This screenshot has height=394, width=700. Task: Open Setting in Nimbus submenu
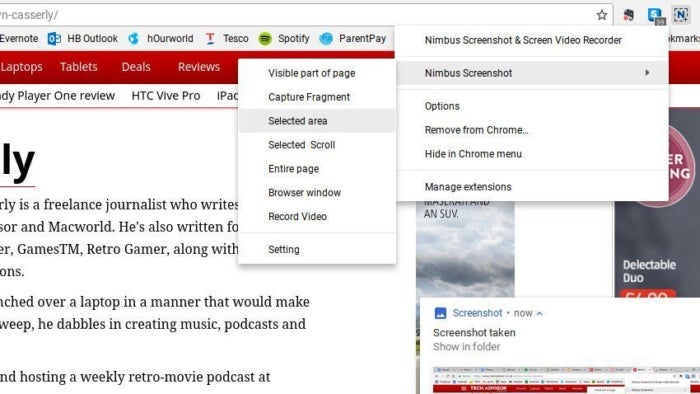tap(317, 249)
